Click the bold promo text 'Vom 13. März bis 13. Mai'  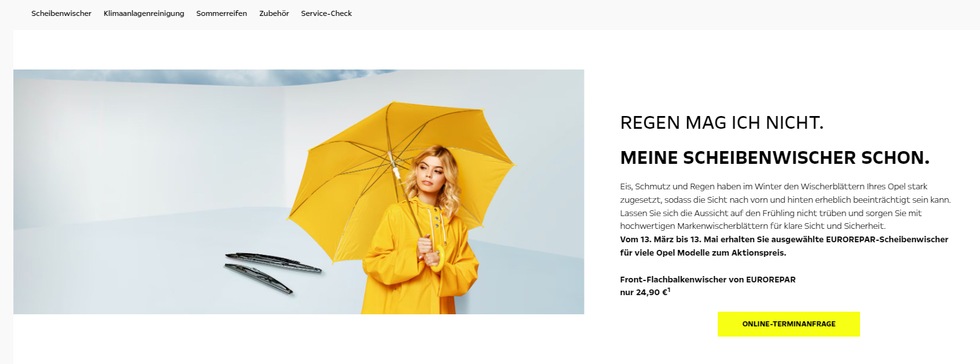click(669, 240)
